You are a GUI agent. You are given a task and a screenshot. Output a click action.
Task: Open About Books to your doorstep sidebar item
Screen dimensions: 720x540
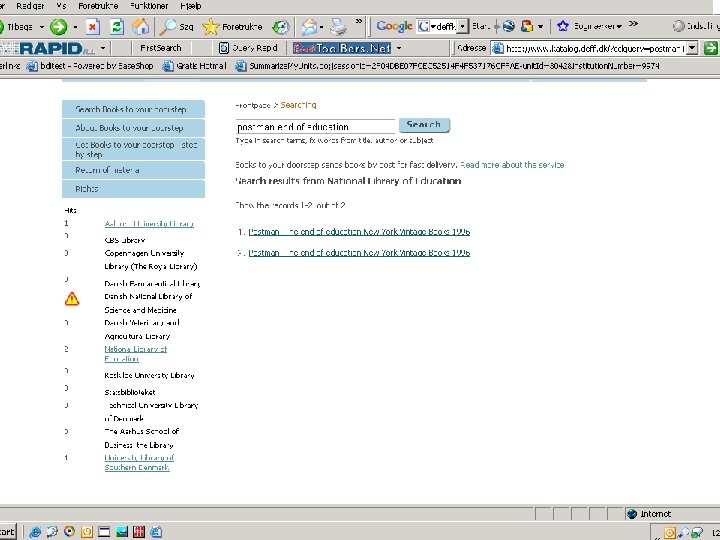133,128
